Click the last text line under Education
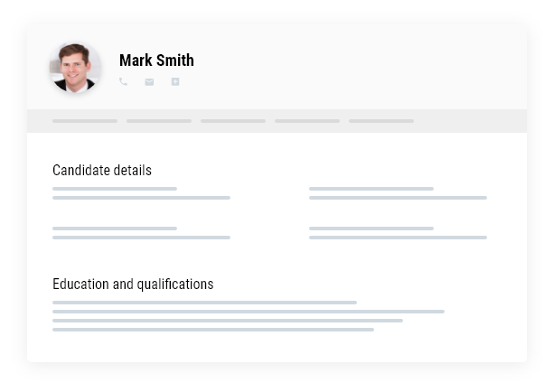Screen dimensions: 554x392 click(x=213, y=330)
